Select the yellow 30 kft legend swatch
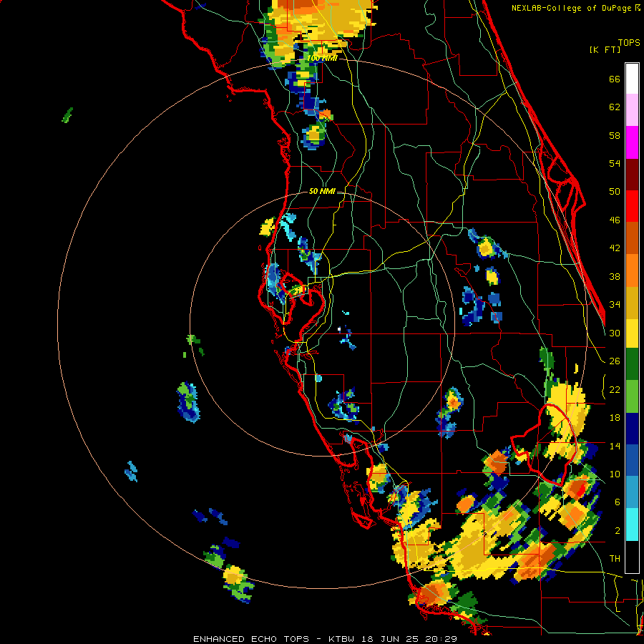This screenshot has width=644, height=644. pos(632,333)
